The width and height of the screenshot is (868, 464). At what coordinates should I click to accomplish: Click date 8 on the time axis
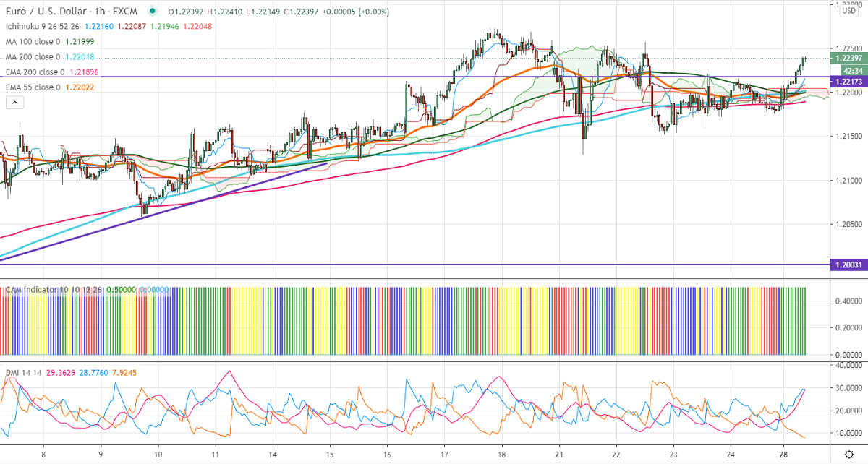[44, 455]
